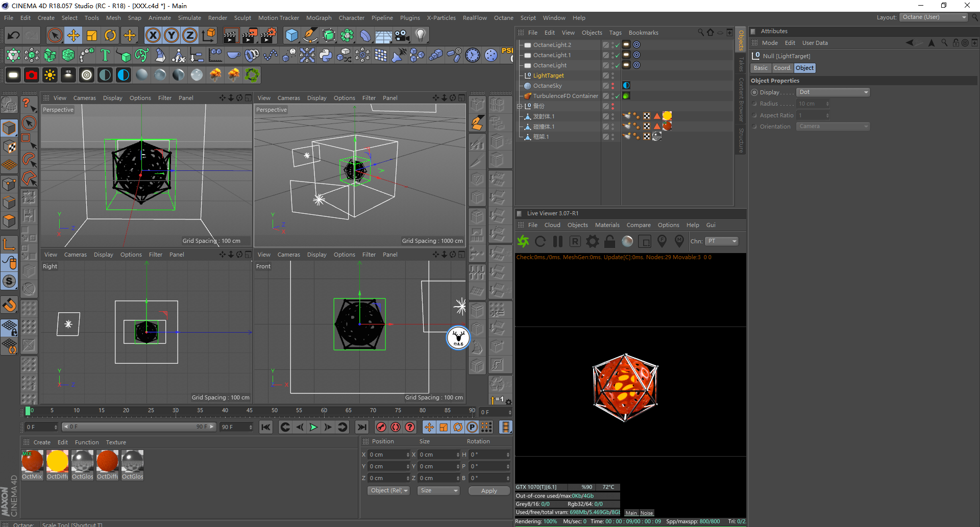Viewport: 980px width, 527px height.
Task: Open material manager Create menu
Action: 42,442
